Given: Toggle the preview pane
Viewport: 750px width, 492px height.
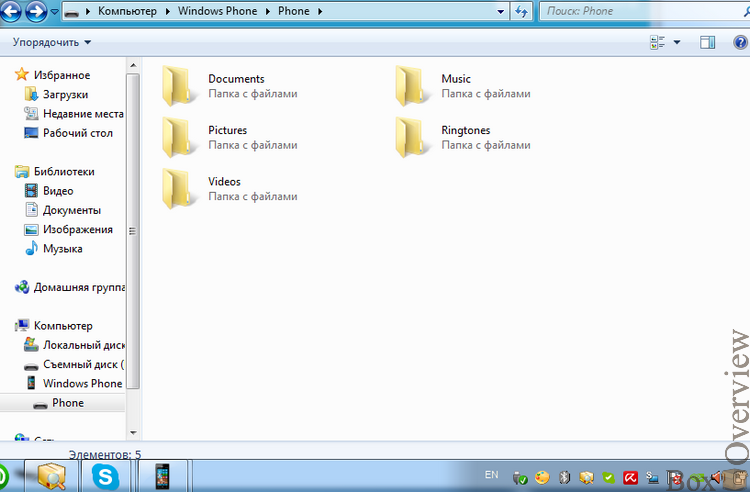Looking at the screenshot, I should coord(707,43).
